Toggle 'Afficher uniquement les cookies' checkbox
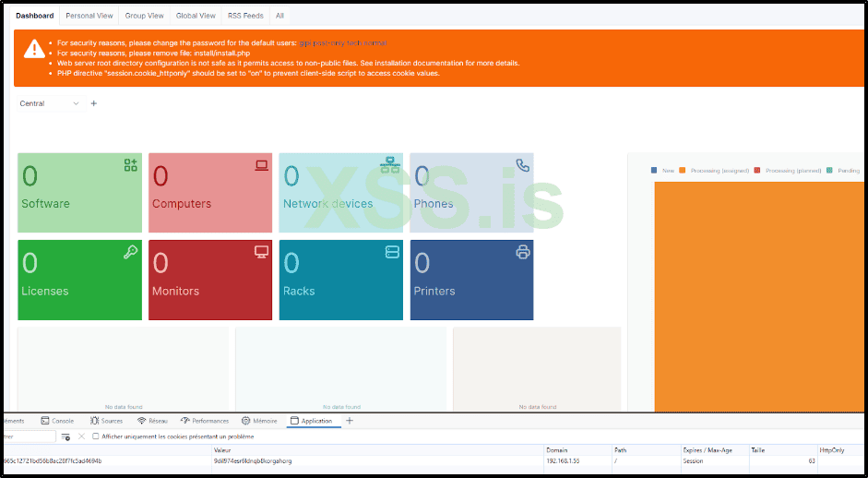This screenshot has height=478, width=868. click(x=96, y=436)
